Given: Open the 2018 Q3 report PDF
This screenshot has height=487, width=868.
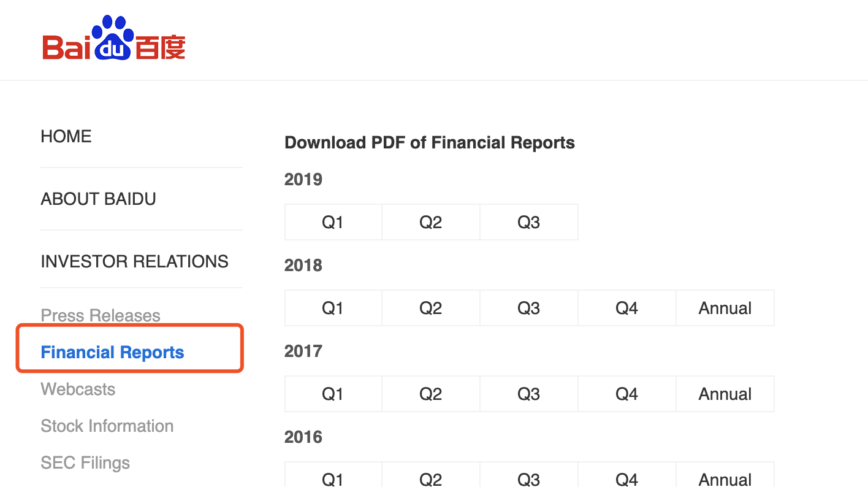Looking at the screenshot, I should [x=528, y=308].
